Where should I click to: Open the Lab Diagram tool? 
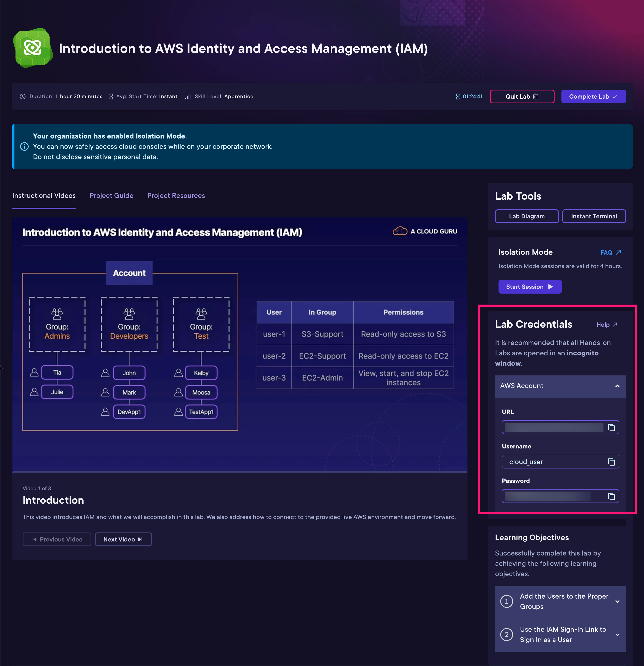tap(526, 216)
